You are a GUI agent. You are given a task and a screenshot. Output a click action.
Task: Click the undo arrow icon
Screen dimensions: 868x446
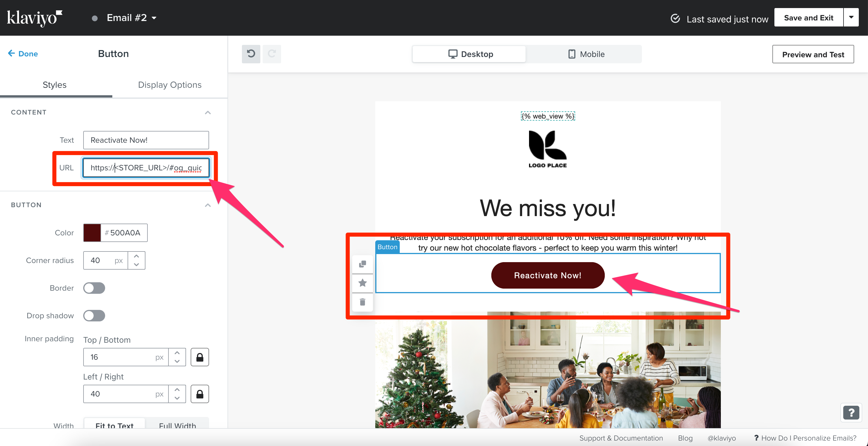click(251, 54)
